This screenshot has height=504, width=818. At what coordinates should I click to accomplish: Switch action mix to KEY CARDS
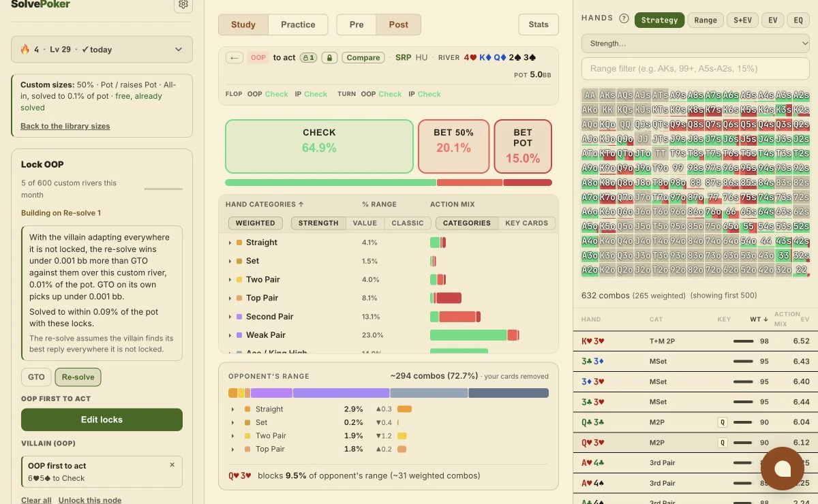[526, 223]
